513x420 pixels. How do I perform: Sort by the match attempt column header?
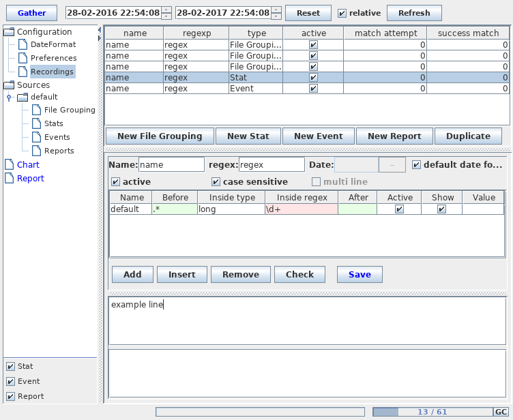[385, 33]
